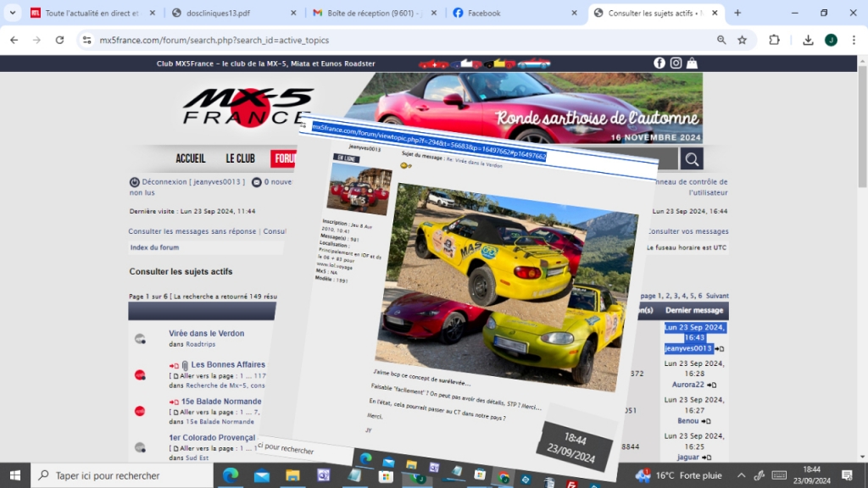Open the FORUM menu item
The image size is (868, 488).
pos(285,158)
